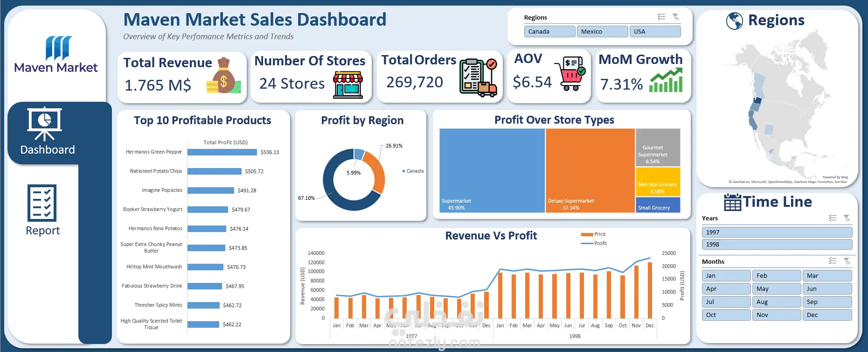Click the orders clipboard icon

(x=478, y=77)
